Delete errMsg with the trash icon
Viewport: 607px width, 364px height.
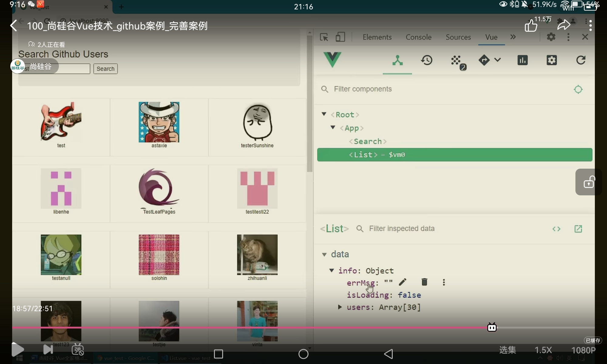[424, 282]
